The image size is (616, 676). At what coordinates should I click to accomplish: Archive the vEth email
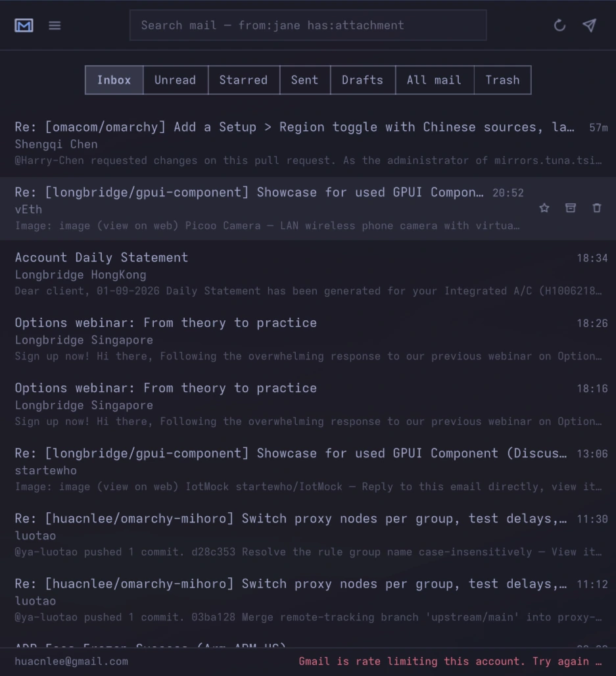pyautogui.click(x=571, y=208)
